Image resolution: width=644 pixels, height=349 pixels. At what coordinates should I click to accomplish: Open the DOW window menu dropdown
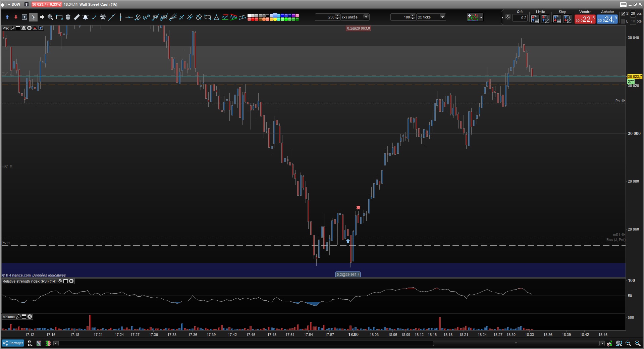pos(9,4)
